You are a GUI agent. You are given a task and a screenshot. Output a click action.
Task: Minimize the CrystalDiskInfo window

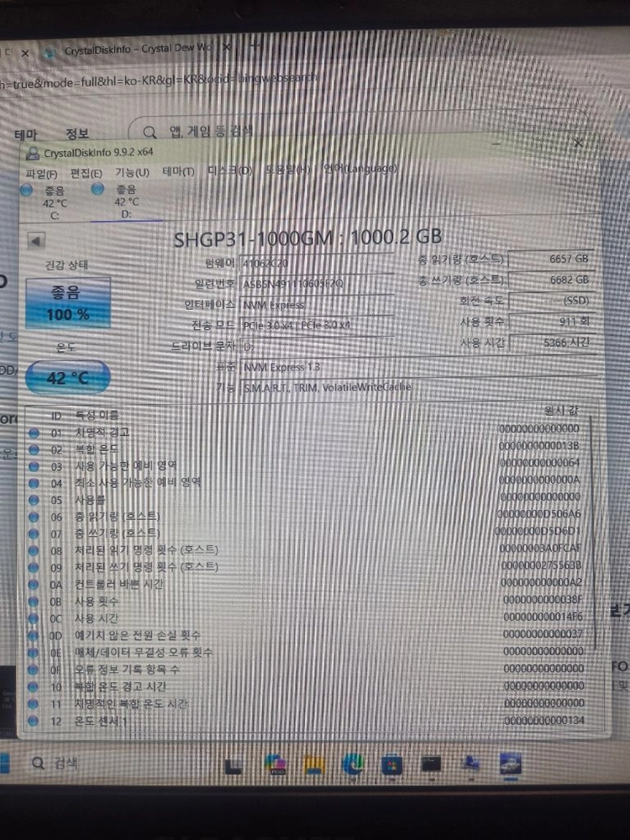[x=496, y=144]
